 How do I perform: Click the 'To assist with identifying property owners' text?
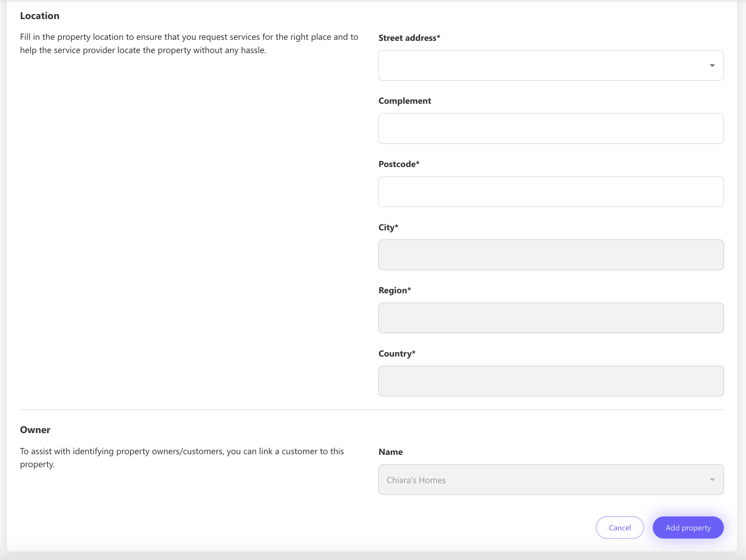[182, 458]
